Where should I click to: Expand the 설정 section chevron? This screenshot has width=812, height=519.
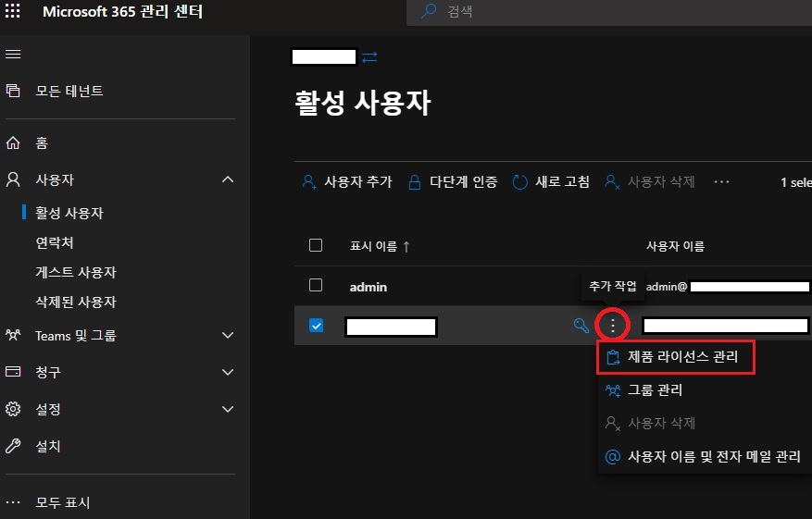228,409
